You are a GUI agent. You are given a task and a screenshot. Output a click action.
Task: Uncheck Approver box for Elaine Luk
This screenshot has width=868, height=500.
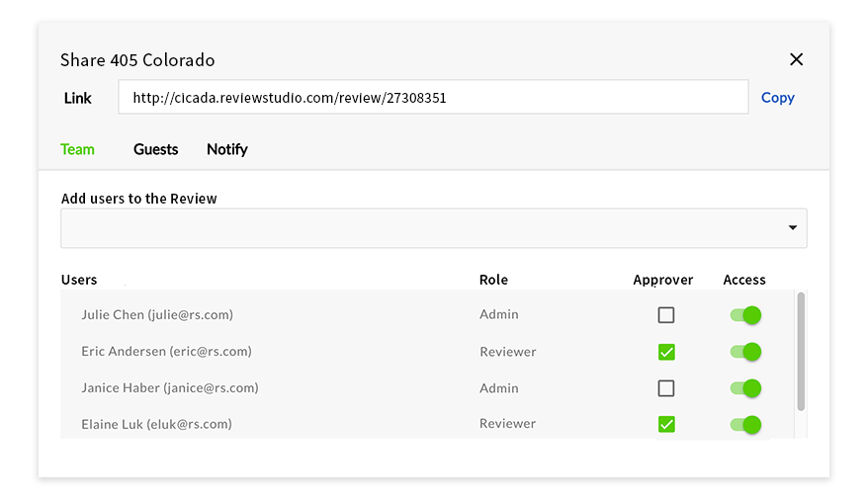[x=666, y=425]
